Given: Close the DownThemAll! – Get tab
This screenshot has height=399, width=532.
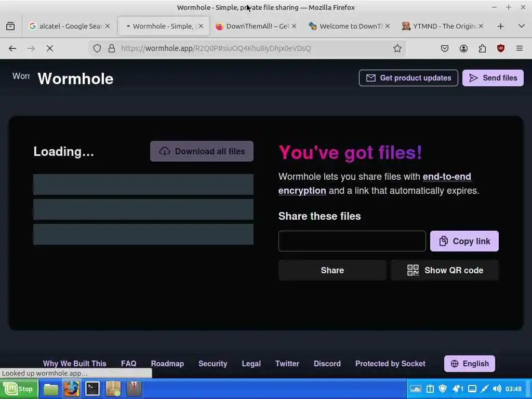Looking at the screenshot, I should pyautogui.click(x=294, y=26).
